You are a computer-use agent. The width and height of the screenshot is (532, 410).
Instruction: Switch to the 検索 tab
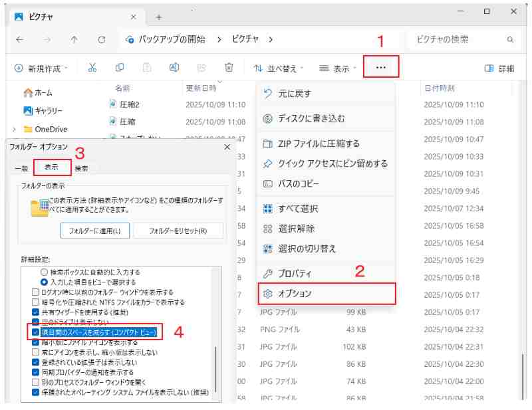tap(81, 168)
